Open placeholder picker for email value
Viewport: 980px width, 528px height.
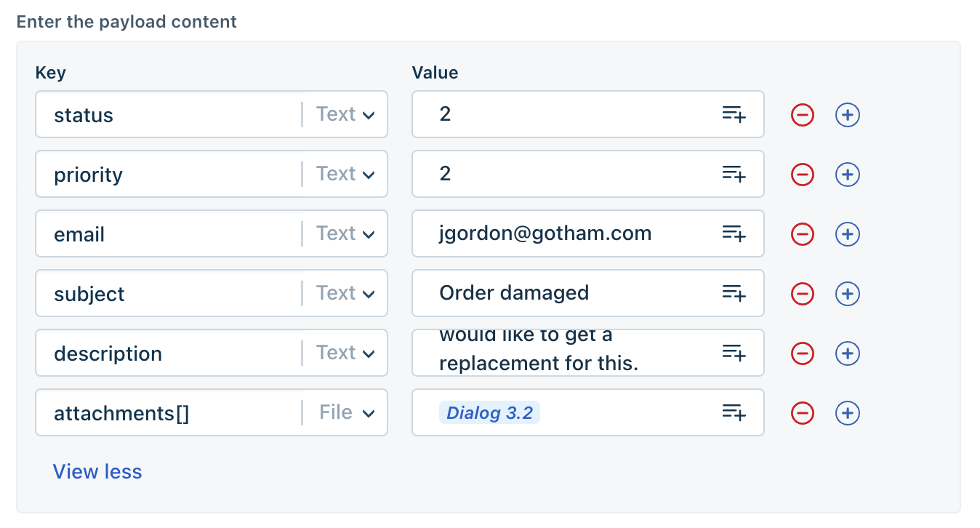(x=734, y=233)
